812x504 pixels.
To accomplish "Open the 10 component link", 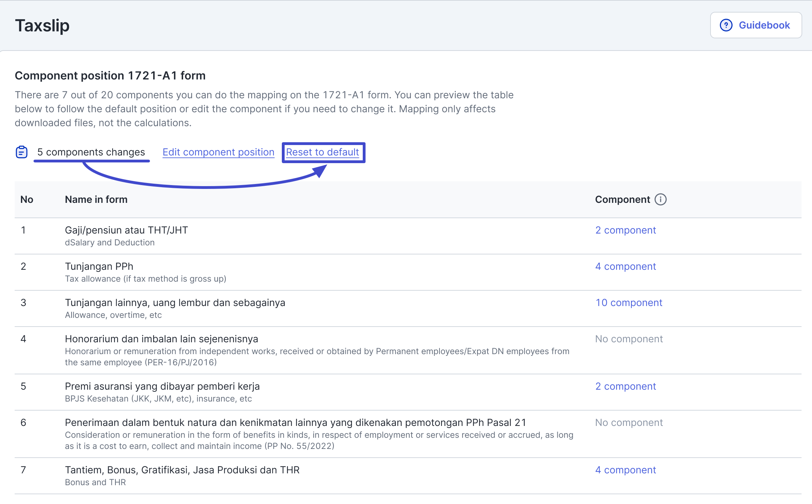I will (x=629, y=303).
